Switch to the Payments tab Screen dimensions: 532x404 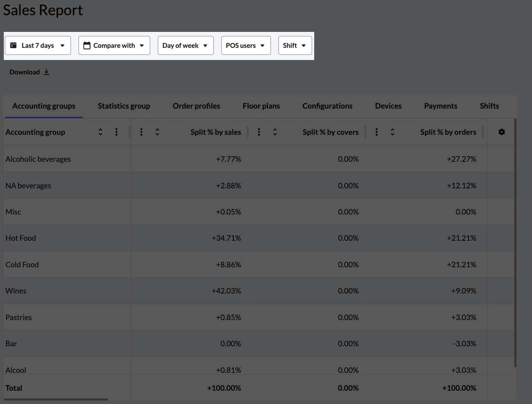pyautogui.click(x=440, y=106)
